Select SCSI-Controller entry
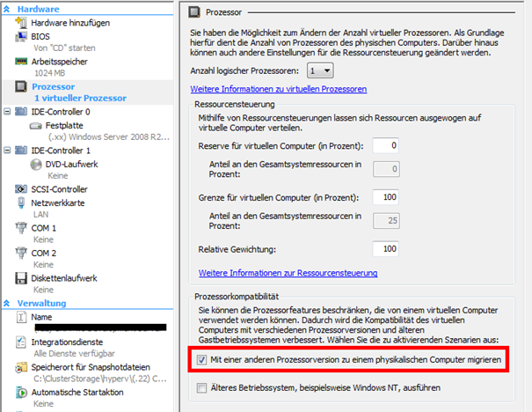This screenshot has width=532, height=412. coord(60,189)
